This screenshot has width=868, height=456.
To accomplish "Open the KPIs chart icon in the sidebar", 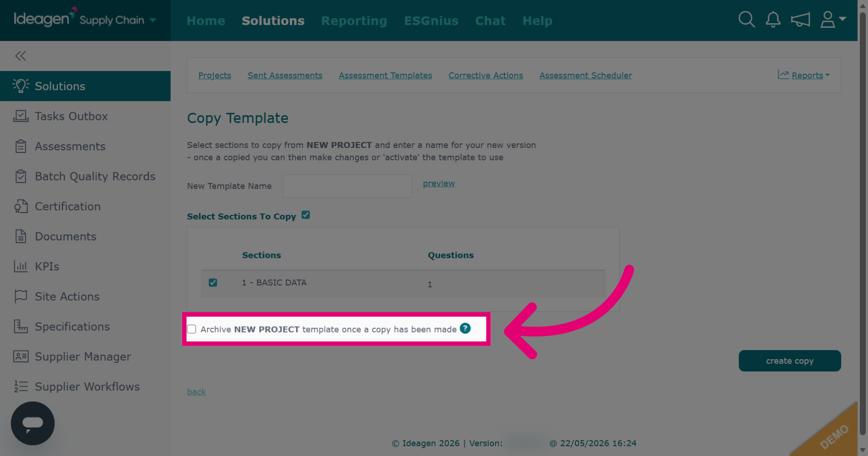I will pyautogui.click(x=20, y=266).
